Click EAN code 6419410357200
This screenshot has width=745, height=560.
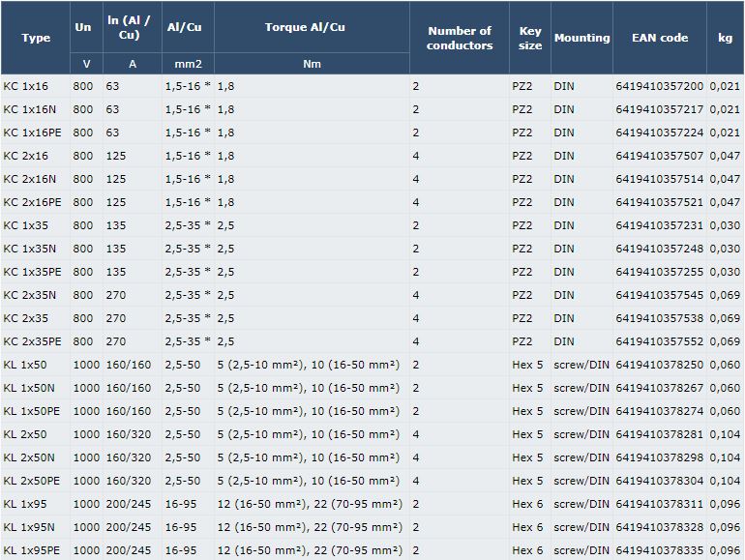click(660, 86)
